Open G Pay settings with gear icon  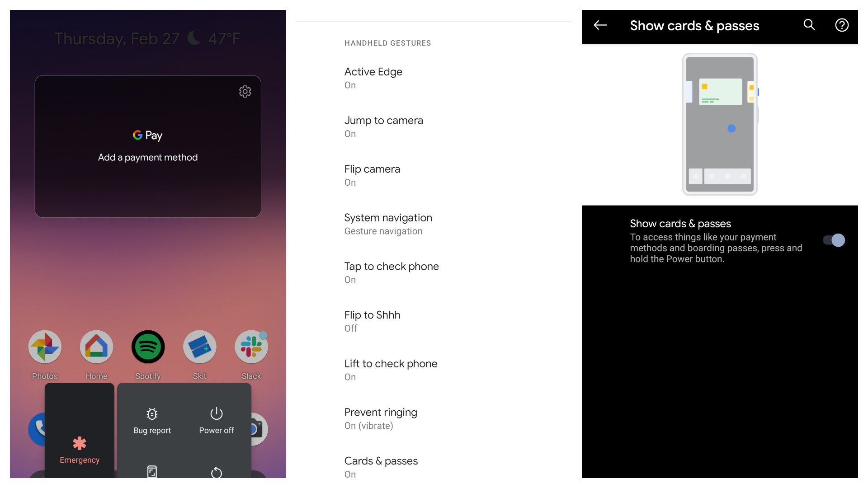pyautogui.click(x=245, y=92)
